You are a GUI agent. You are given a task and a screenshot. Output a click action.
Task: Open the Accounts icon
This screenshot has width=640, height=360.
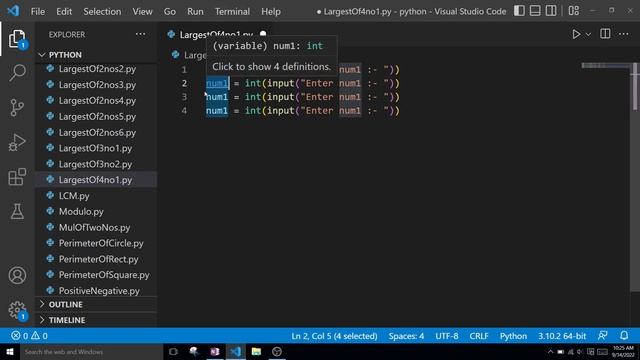(x=17, y=276)
